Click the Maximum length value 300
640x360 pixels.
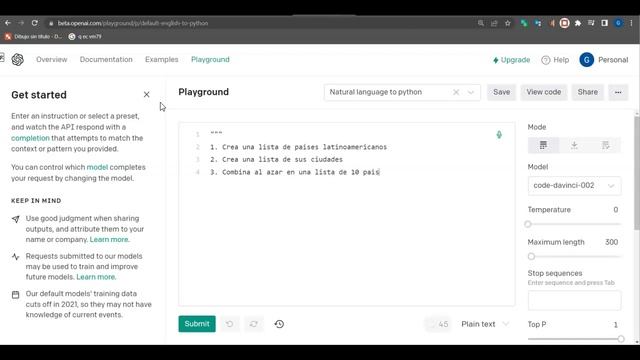(611, 242)
